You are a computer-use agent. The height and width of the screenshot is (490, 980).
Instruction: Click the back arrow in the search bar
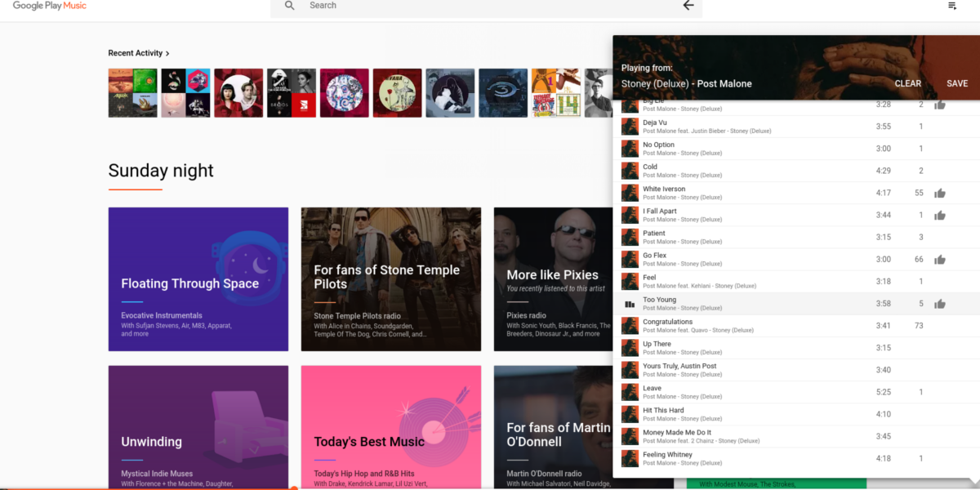[688, 6]
